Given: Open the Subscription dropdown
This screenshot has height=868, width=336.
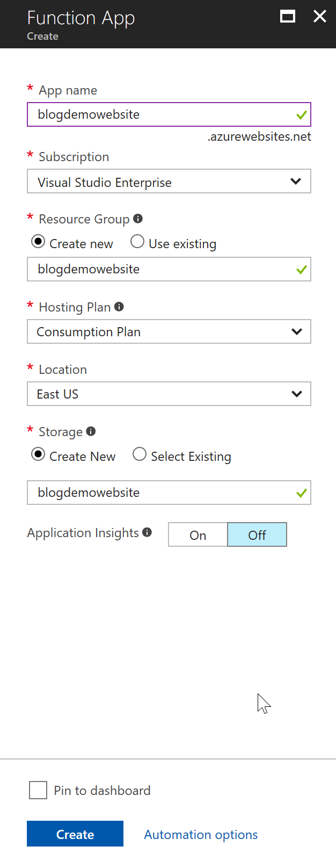Looking at the screenshot, I should tap(169, 182).
